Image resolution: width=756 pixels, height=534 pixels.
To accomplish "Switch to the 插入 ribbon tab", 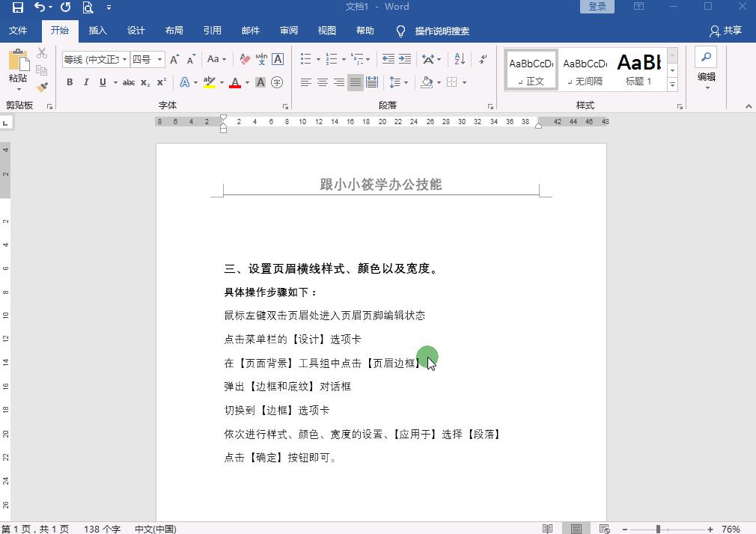I will tap(98, 31).
